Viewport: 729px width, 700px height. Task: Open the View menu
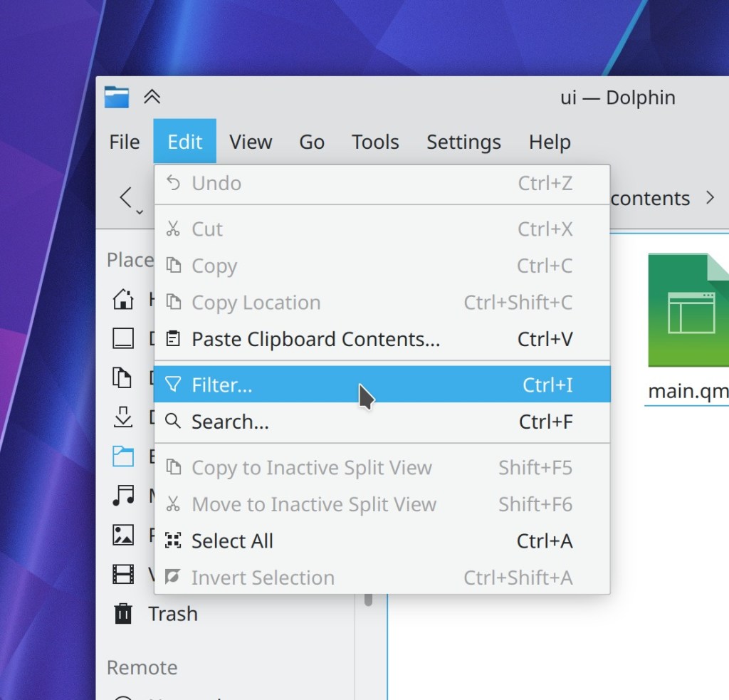click(251, 142)
